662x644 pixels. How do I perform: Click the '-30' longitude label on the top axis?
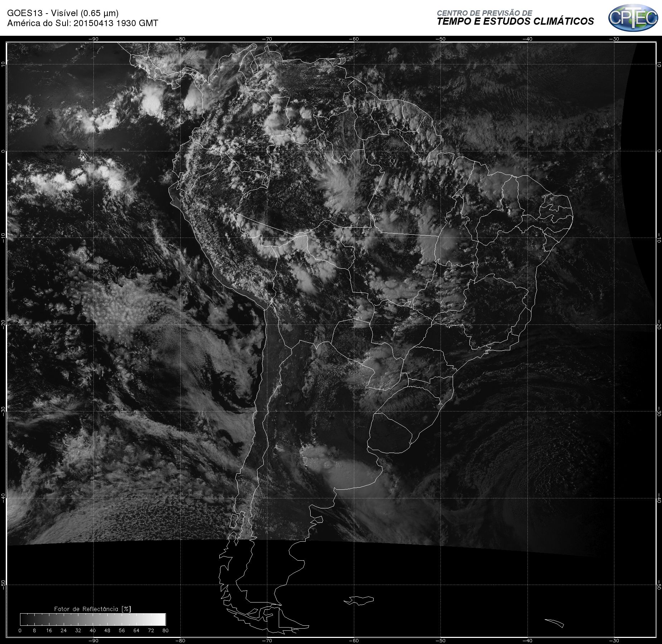(x=614, y=39)
